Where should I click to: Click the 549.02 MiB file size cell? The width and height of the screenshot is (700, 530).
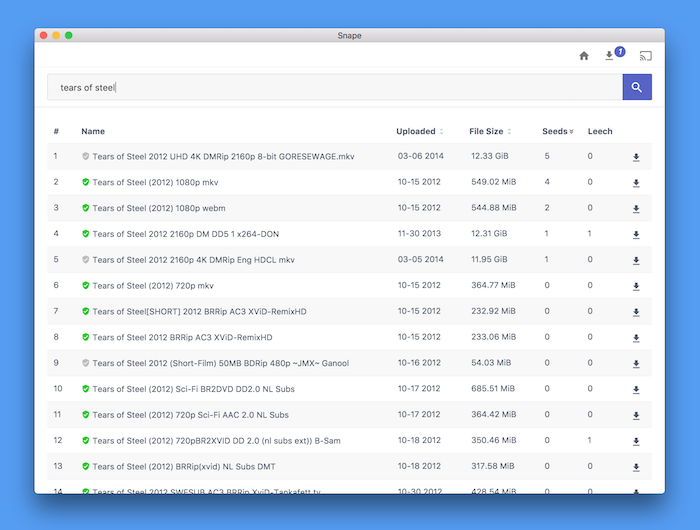494,182
